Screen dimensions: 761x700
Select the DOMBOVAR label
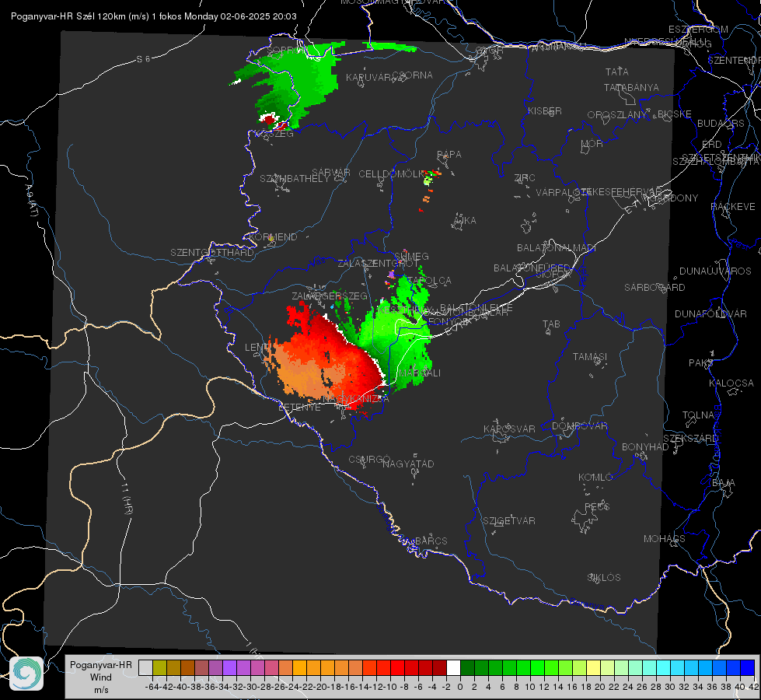point(579,426)
